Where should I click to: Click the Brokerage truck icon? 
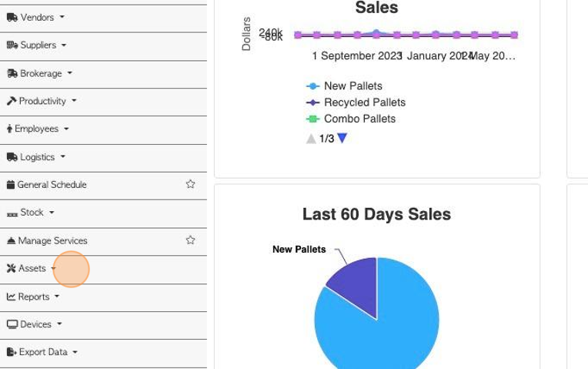pyautogui.click(x=12, y=74)
